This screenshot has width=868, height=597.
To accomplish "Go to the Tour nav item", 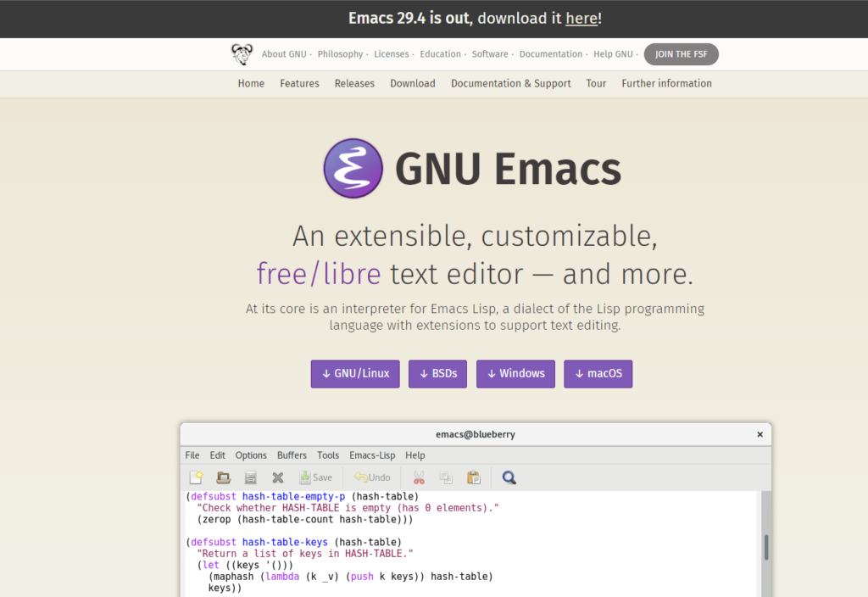I will pyautogui.click(x=596, y=84).
